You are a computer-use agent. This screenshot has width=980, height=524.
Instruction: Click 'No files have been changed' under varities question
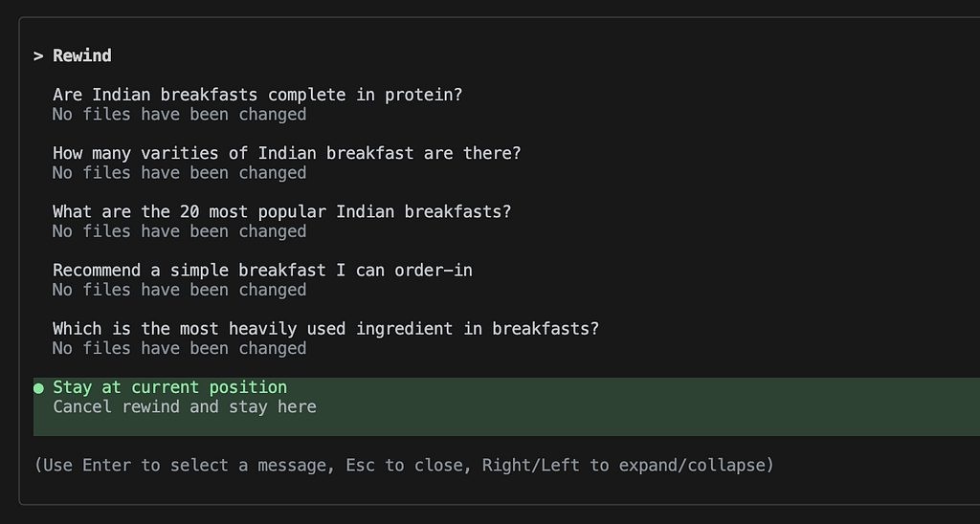[179, 173]
